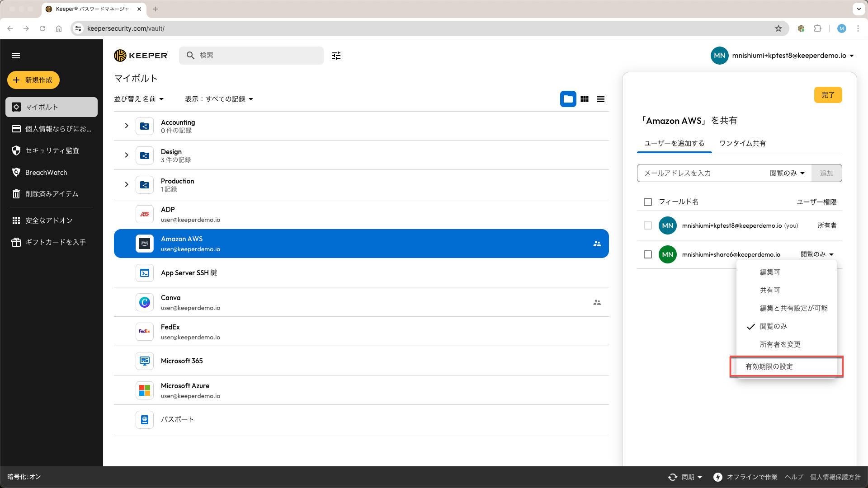Bookmark page with the star icon
This screenshot has height=488, width=868.
[x=778, y=28]
